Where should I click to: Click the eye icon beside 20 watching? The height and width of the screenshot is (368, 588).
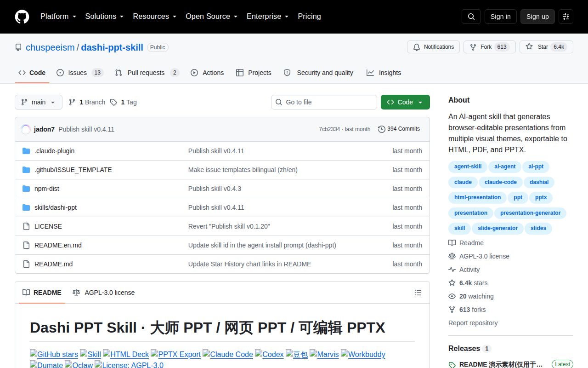(x=452, y=296)
